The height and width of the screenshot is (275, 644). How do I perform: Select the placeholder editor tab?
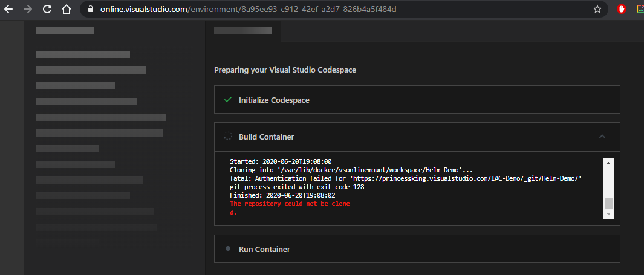tap(242, 30)
